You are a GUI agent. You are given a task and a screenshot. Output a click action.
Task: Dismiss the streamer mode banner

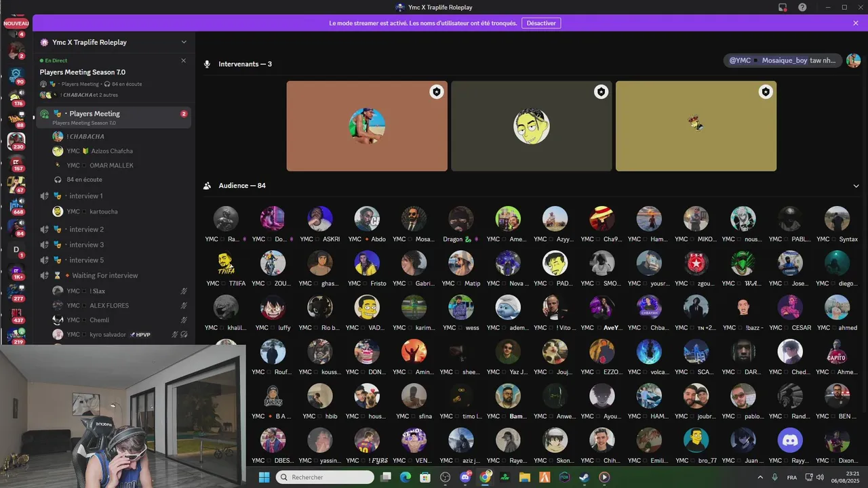[x=856, y=23]
